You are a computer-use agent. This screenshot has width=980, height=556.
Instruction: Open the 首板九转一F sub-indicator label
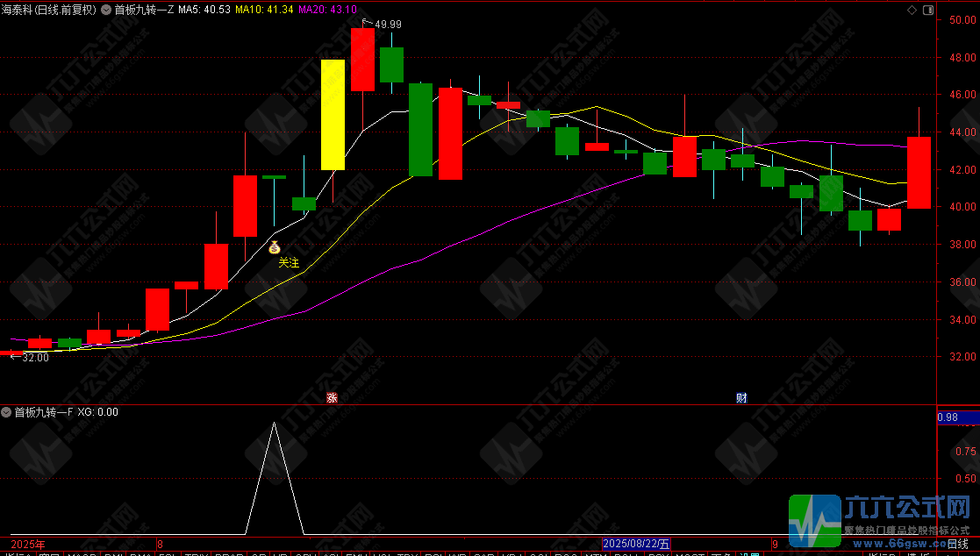43,412
